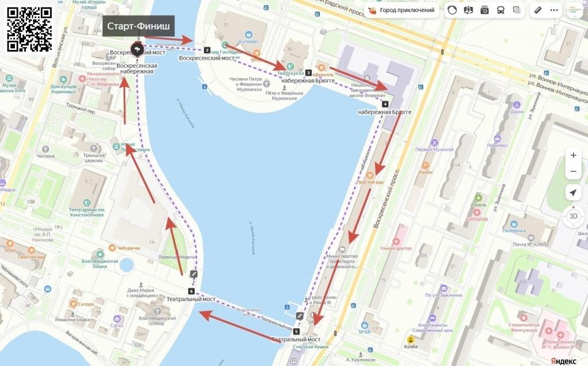Select route waypoint 5 at Театральный мост

click(x=297, y=332)
